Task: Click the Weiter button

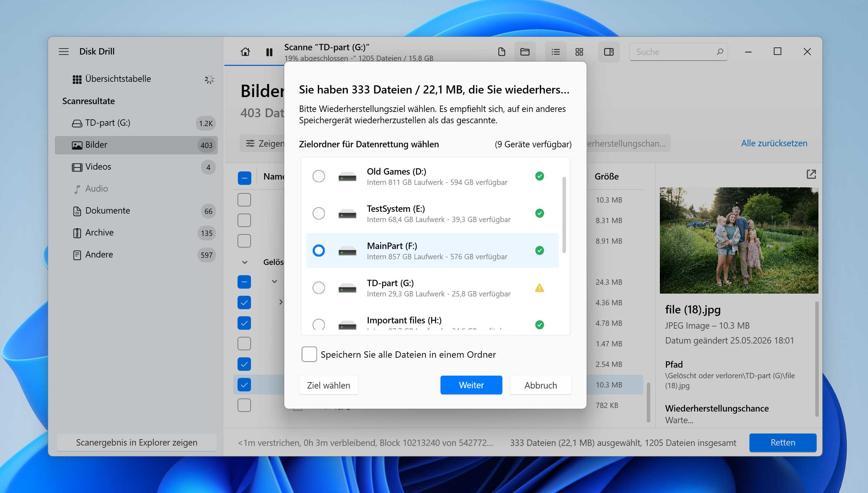Action: pos(471,385)
